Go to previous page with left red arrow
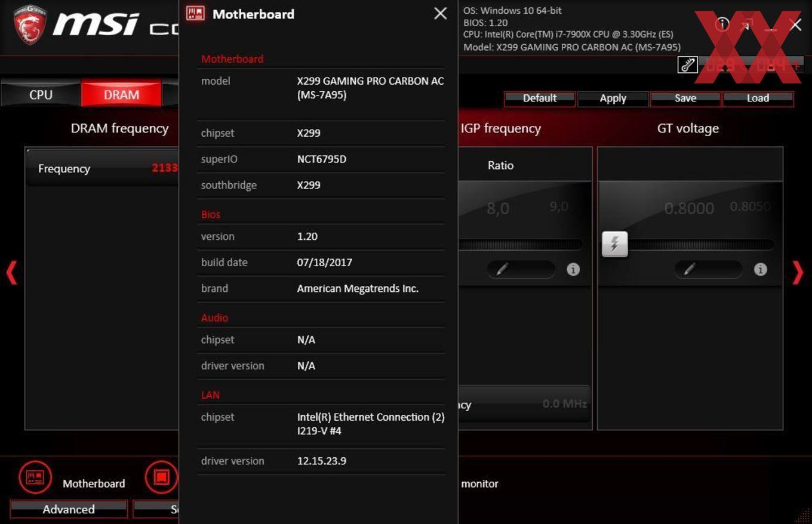 (x=11, y=273)
